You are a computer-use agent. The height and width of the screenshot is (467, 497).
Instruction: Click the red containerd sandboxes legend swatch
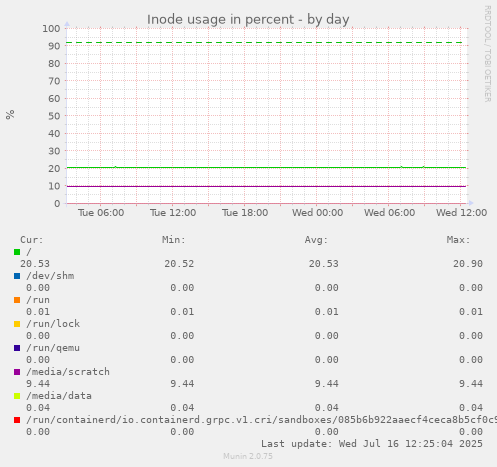coord(17,420)
